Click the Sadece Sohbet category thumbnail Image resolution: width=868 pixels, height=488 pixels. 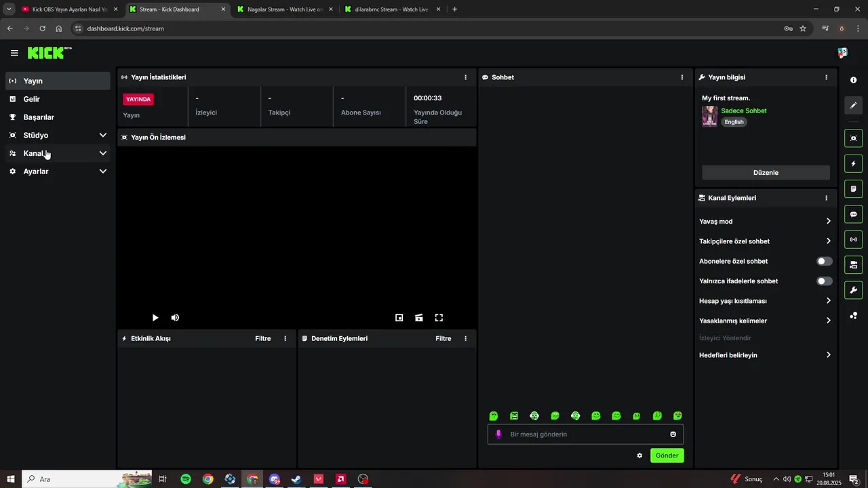[x=709, y=116]
